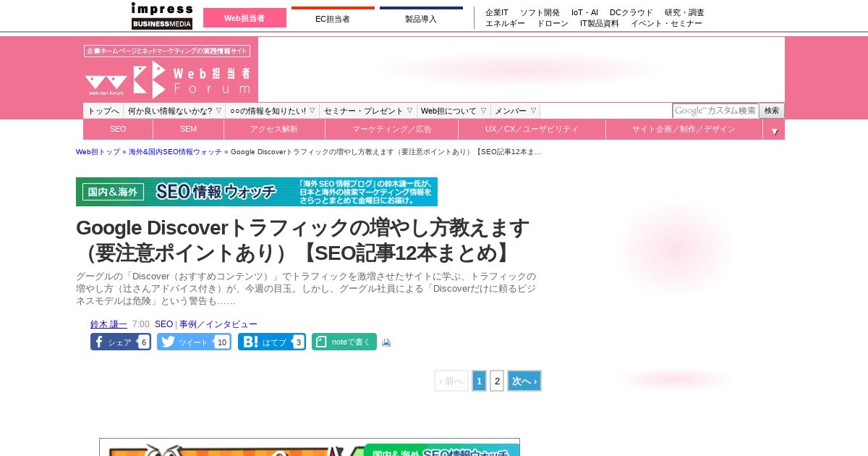The image size is (868, 456).
Task: Open Web担について dropdown menu
Action: pyautogui.click(x=454, y=111)
